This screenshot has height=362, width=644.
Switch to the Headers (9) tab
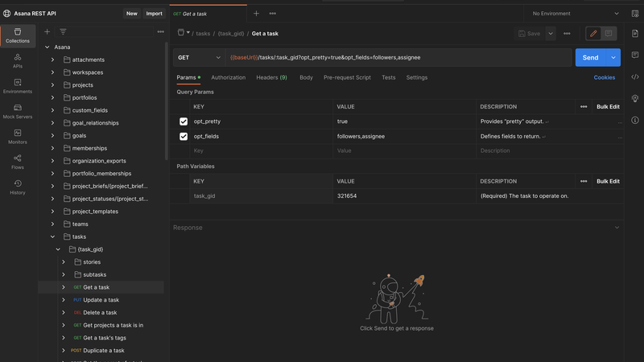click(x=271, y=77)
